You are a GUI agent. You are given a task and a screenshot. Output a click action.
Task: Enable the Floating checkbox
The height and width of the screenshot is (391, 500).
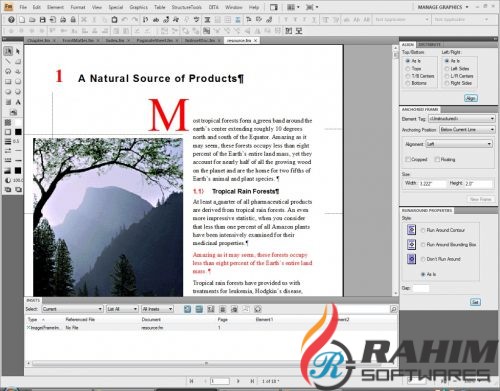437,159
